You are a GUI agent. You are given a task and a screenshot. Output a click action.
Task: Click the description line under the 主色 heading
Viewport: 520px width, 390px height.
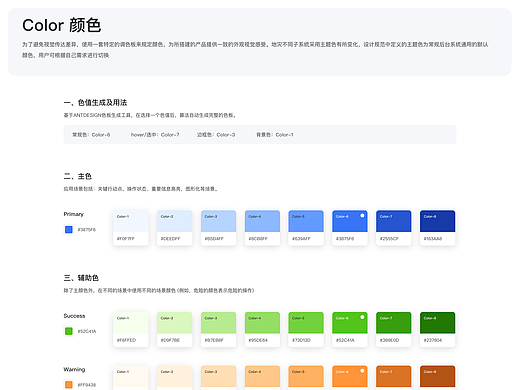141,189
